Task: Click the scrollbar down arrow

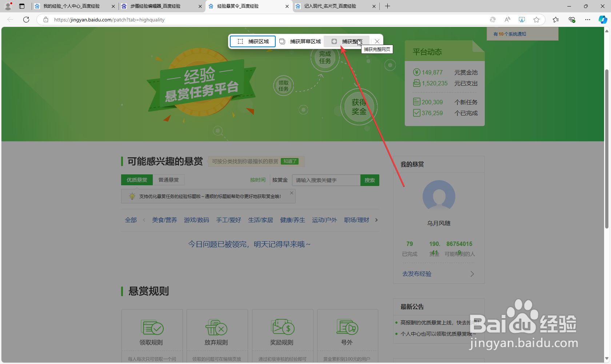Action: 607,359
